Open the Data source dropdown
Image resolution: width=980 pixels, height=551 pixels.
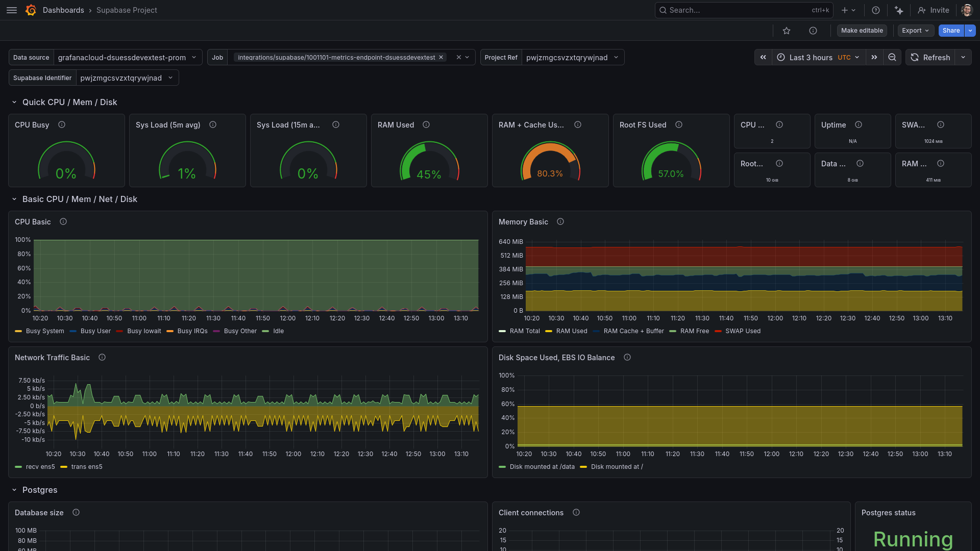pyautogui.click(x=126, y=57)
